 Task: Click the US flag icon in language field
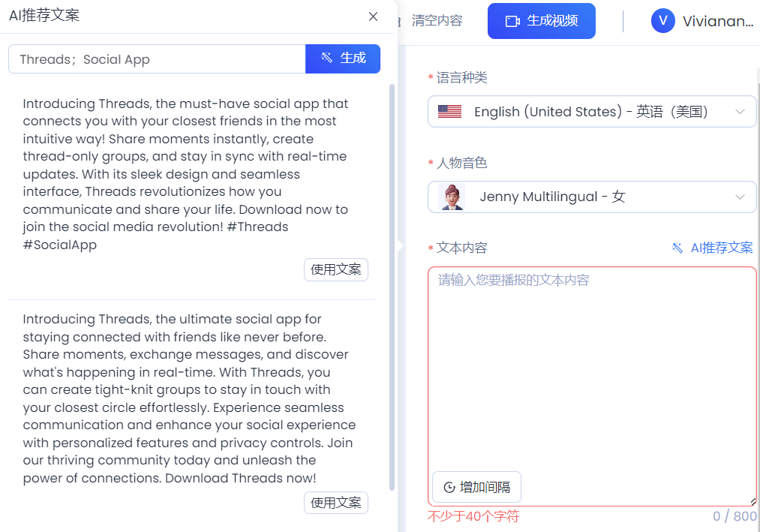click(449, 112)
